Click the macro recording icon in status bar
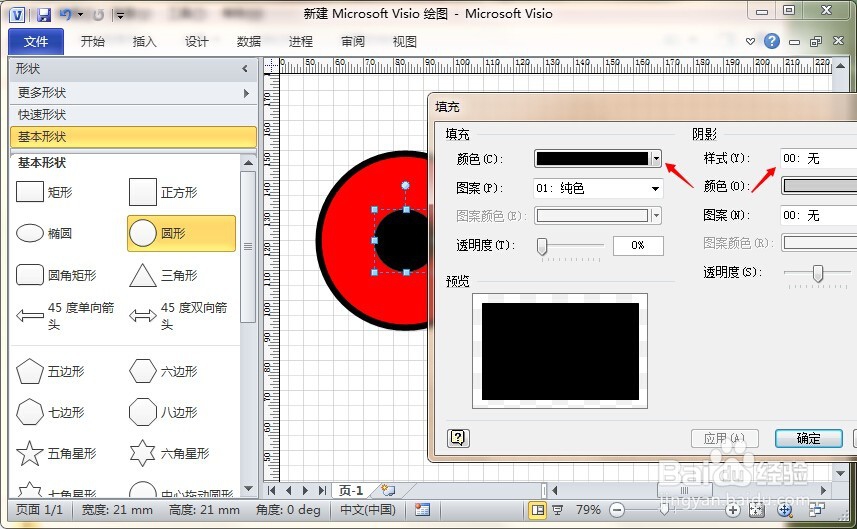Viewport: 857px width, 529px height. (422, 510)
